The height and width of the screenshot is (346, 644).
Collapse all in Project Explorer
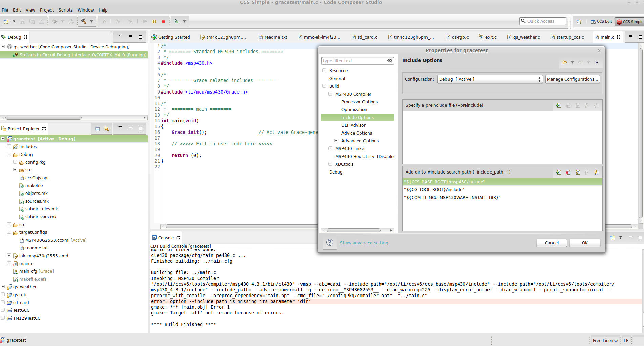(x=98, y=129)
